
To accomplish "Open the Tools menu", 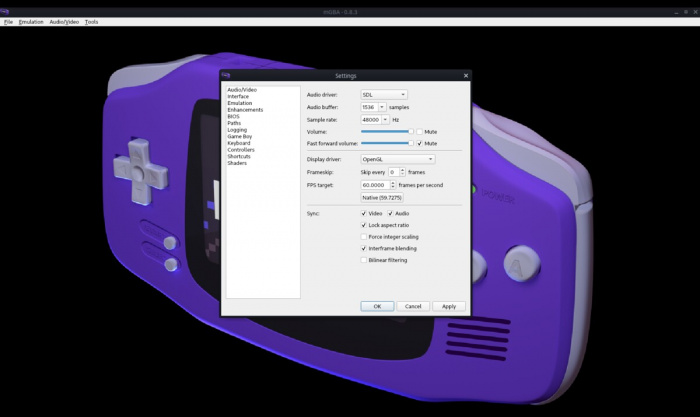I will [x=91, y=21].
